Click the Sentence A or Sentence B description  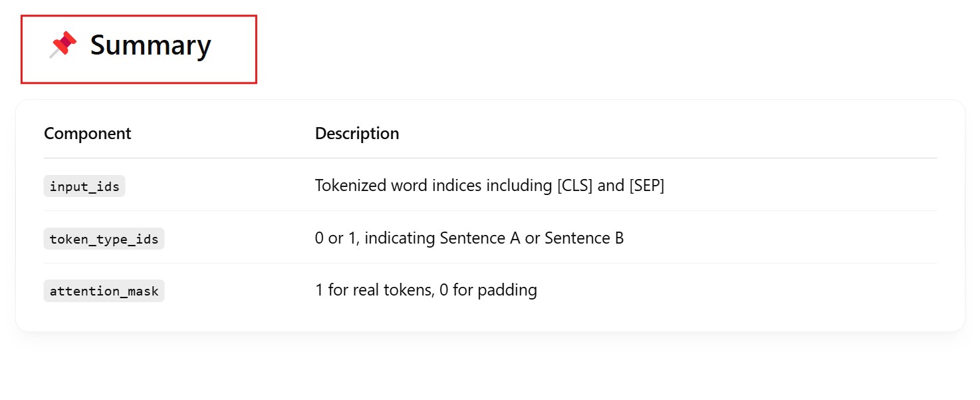coord(469,238)
